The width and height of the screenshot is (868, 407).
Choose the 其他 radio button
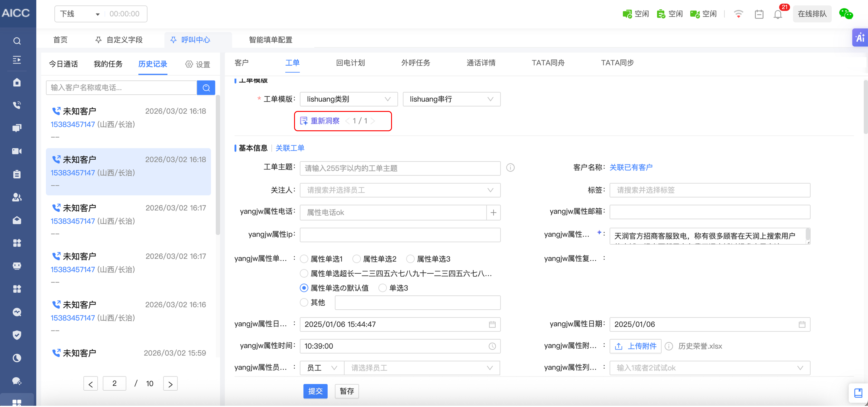304,302
